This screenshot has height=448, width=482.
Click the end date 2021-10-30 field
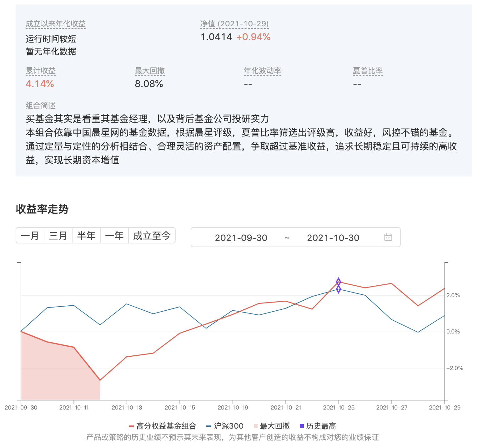point(333,238)
